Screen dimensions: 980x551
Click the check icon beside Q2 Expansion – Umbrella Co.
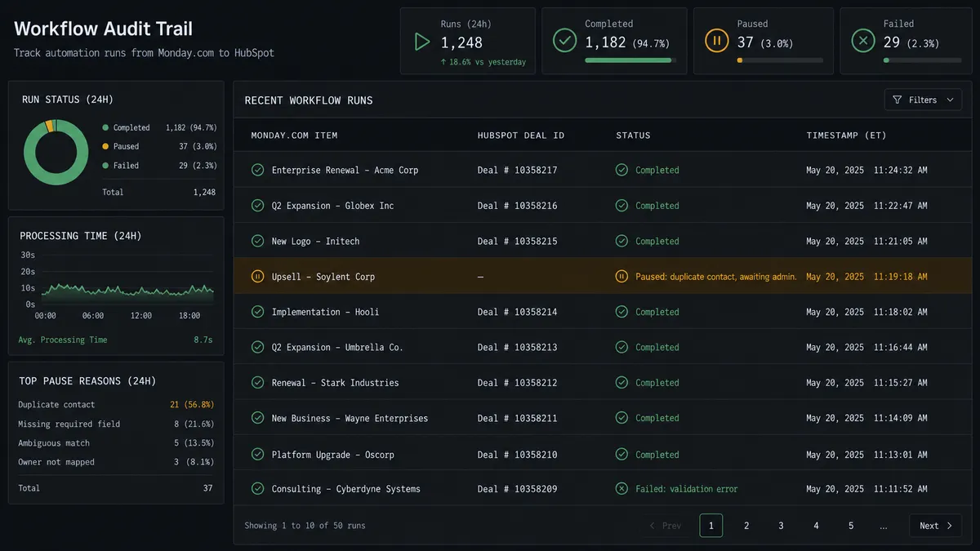point(257,347)
